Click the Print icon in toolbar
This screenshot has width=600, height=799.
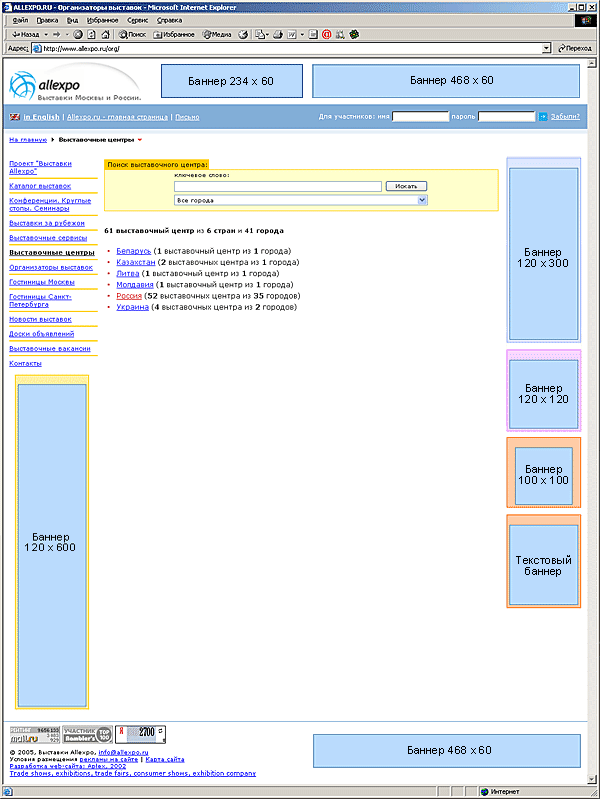(x=278, y=35)
